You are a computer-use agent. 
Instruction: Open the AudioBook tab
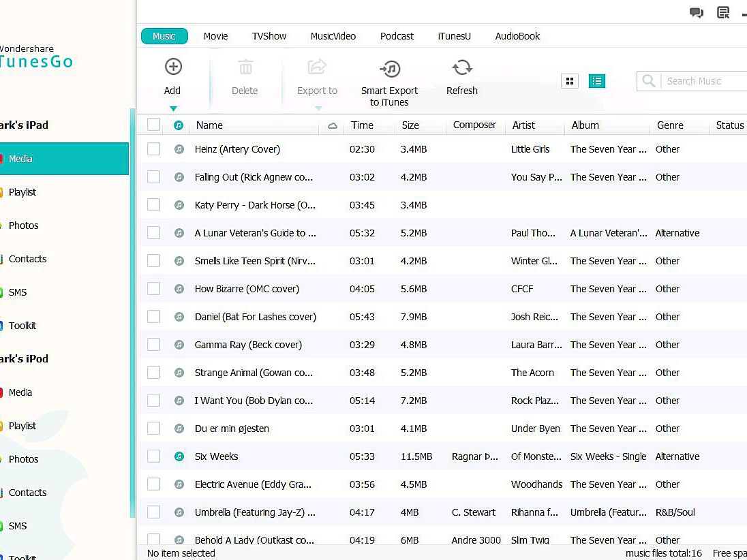(517, 36)
